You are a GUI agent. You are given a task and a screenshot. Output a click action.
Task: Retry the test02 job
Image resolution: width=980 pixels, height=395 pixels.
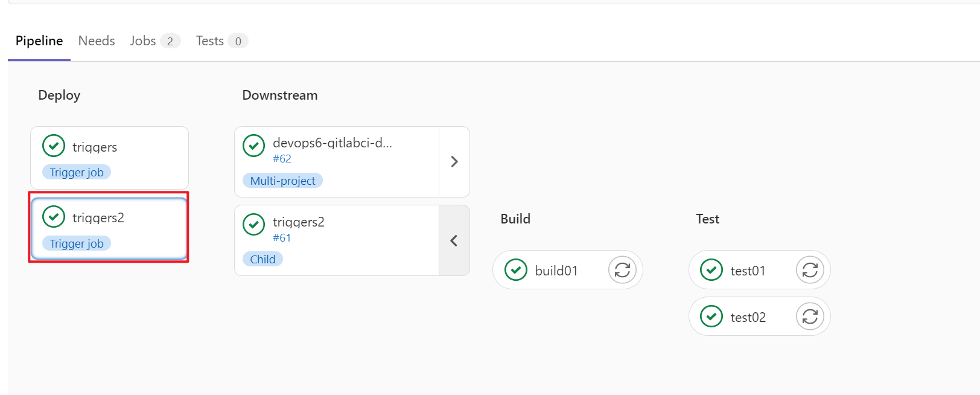click(810, 316)
